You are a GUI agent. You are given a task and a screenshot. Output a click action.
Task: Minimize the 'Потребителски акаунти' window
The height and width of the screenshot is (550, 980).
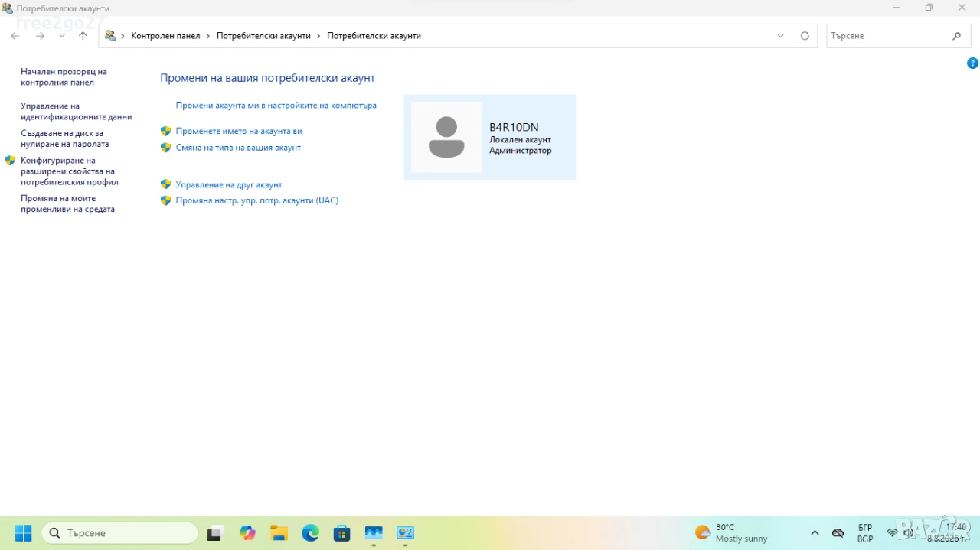[x=896, y=8]
